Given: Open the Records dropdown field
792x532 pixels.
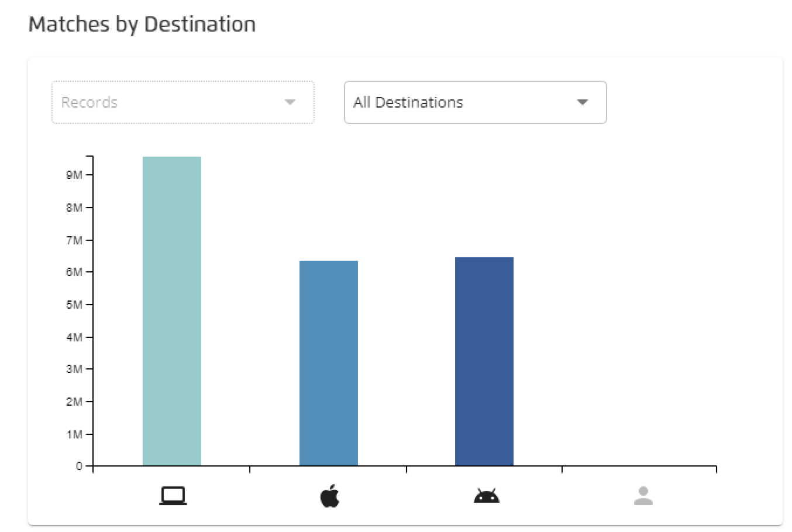Looking at the screenshot, I should [170, 102].
